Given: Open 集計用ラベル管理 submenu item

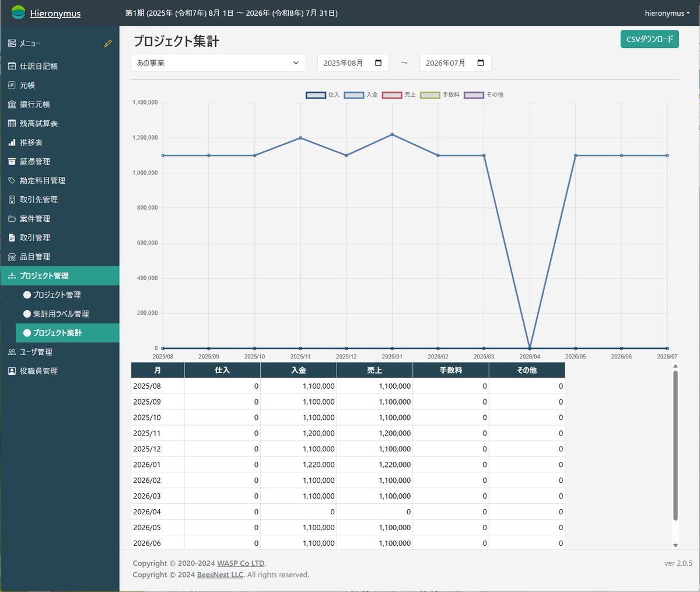Looking at the screenshot, I should (61, 314).
